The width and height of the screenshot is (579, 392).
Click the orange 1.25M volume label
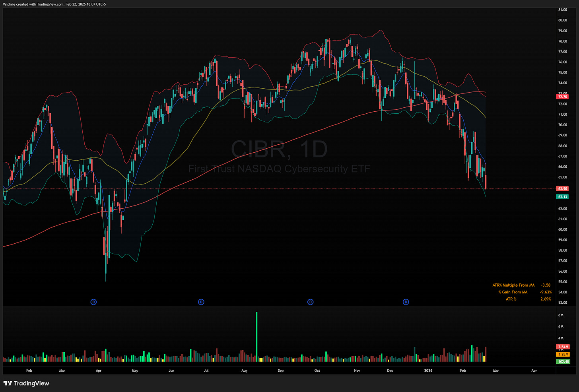click(x=563, y=354)
